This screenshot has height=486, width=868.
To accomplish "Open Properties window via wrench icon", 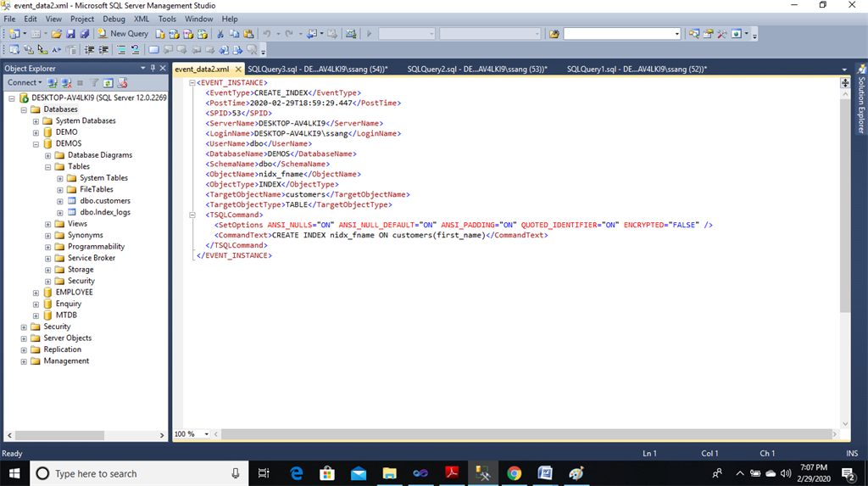I will (x=722, y=34).
